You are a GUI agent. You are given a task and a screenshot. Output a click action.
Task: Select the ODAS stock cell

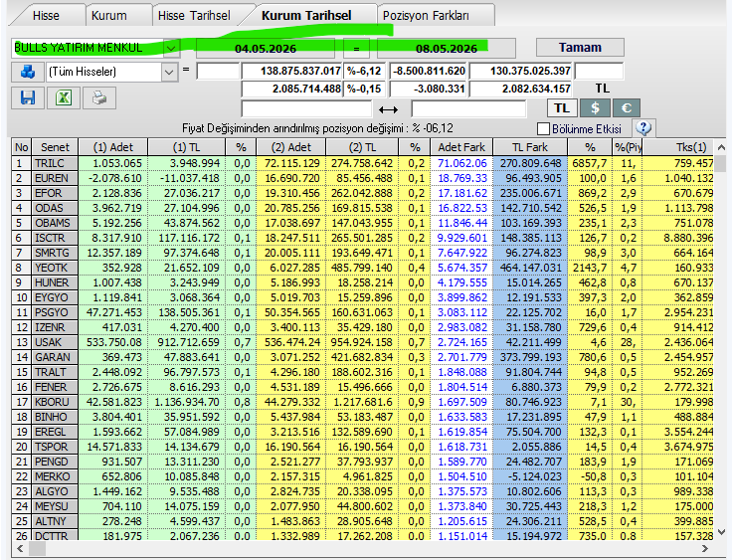pyautogui.click(x=55, y=208)
